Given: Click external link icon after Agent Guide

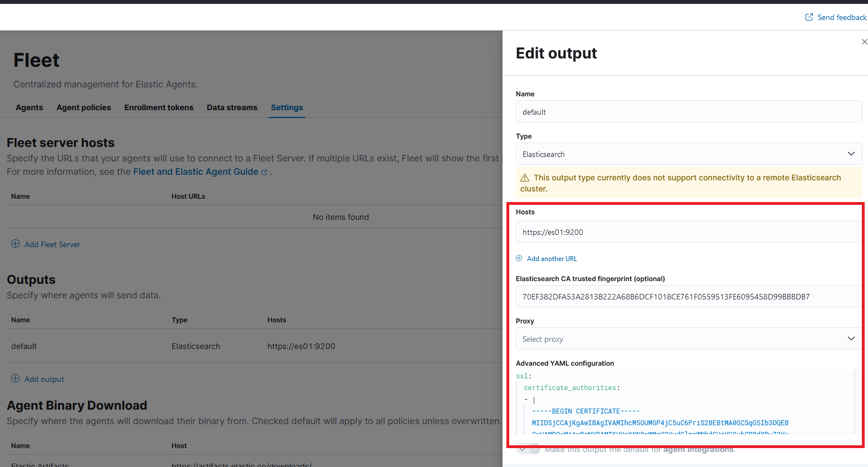Looking at the screenshot, I should click(264, 172).
